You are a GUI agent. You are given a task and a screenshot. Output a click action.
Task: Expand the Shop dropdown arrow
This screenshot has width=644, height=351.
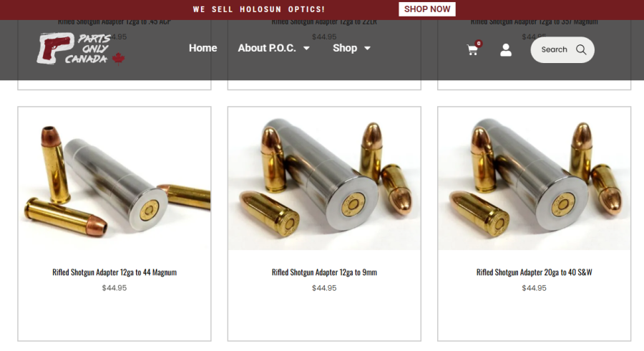point(367,48)
